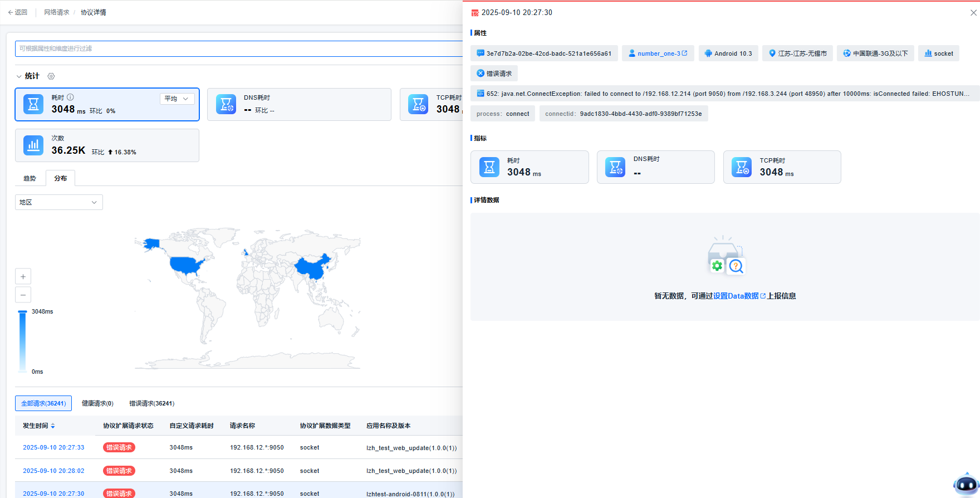Click the 返回 back button
This screenshot has width=980, height=498.
(18, 12)
